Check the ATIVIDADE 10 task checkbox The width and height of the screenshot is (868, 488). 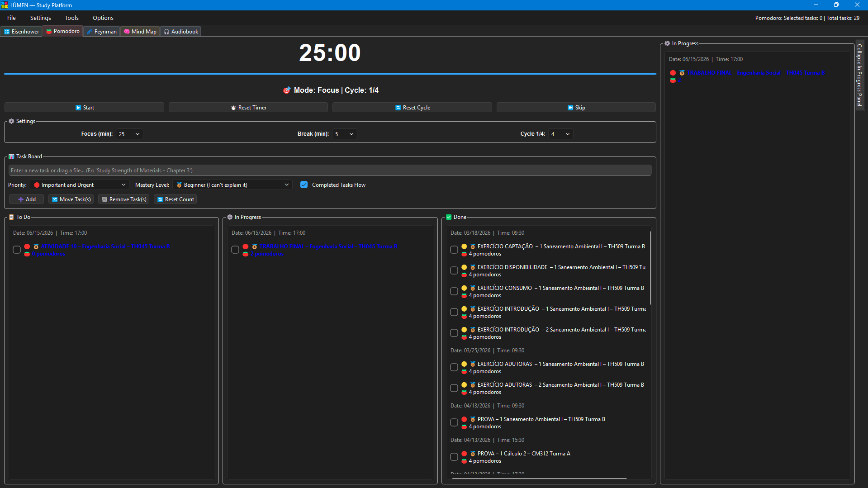tap(17, 250)
